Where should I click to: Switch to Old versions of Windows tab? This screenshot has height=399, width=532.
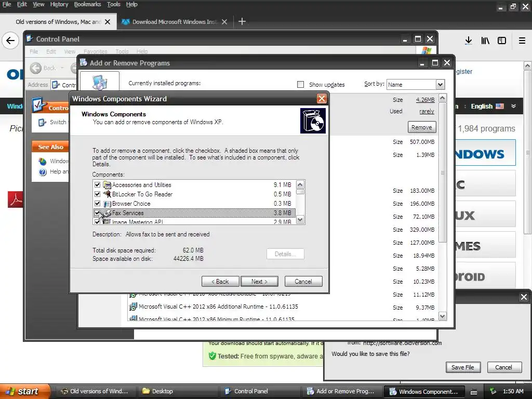[x=58, y=22]
